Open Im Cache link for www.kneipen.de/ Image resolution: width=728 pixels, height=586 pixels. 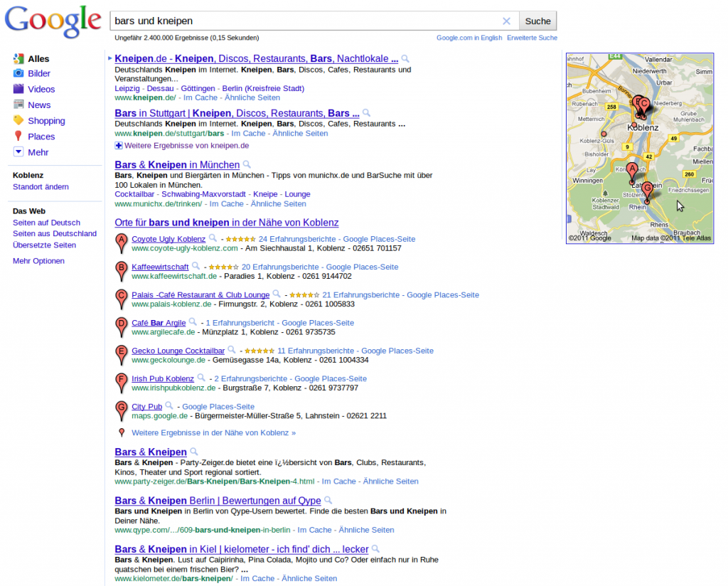[200, 97]
